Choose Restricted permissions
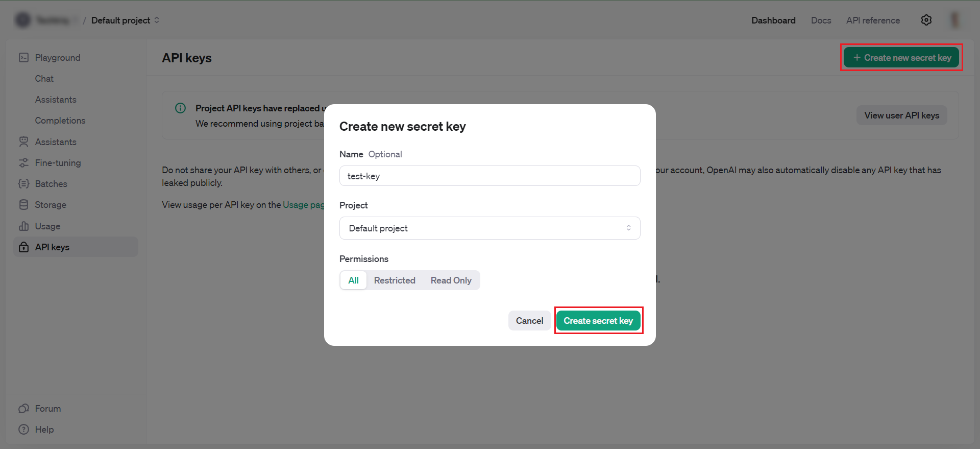 coord(394,280)
